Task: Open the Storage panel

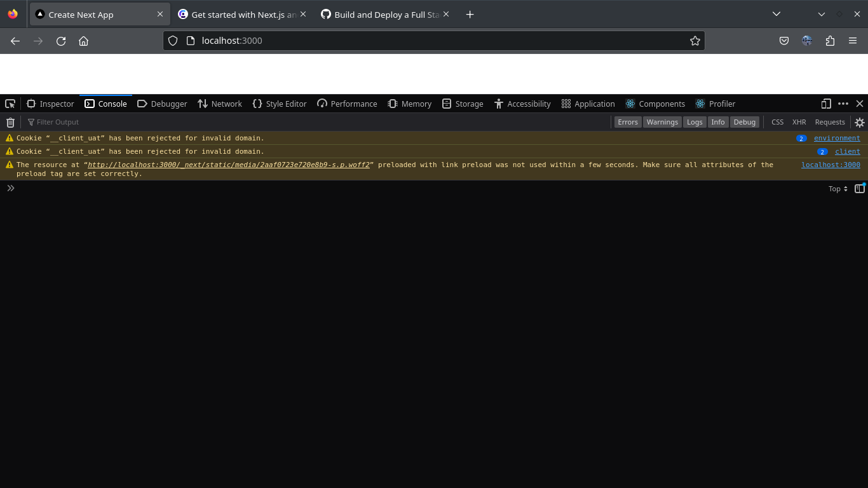Action: pos(463,104)
